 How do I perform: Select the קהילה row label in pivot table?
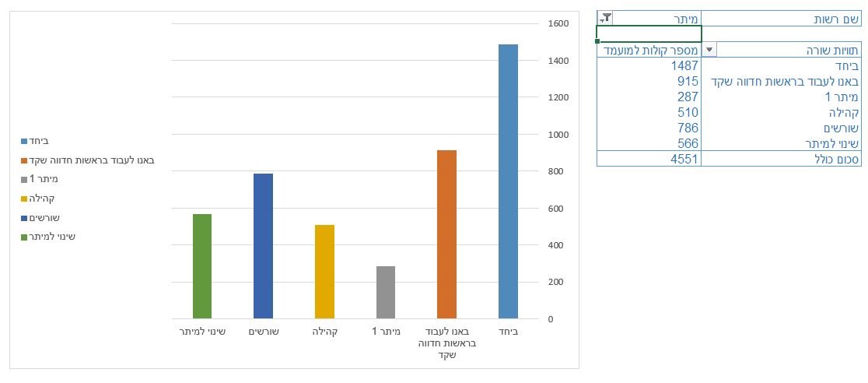pyautogui.click(x=785, y=112)
